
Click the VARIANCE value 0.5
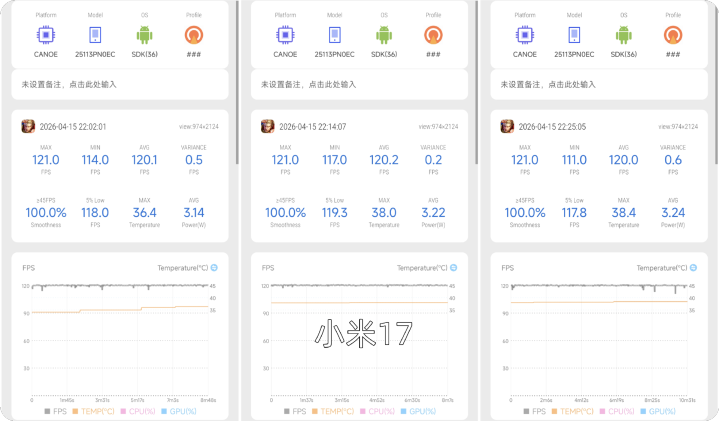click(x=194, y=160)
